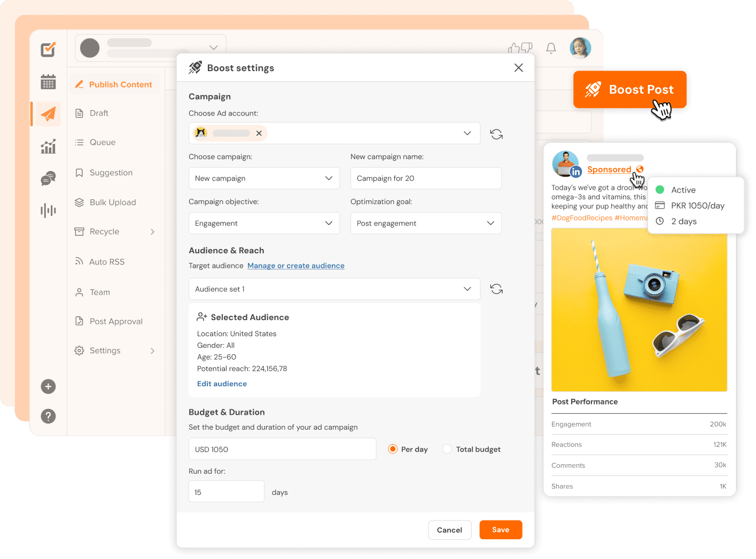Image resolution: width=756 pixels, height=559 pixels.
Task: Follow the Manage or create audience link
Action: [295, 266]
